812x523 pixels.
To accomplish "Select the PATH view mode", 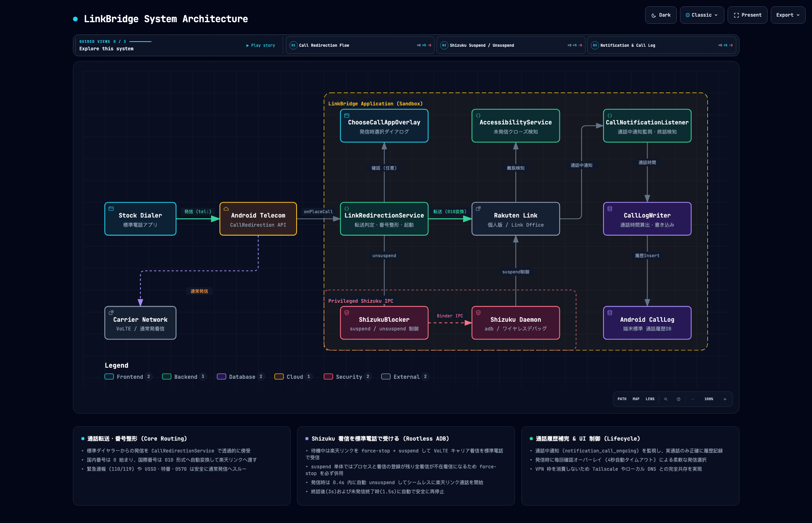I will [622, 399].
